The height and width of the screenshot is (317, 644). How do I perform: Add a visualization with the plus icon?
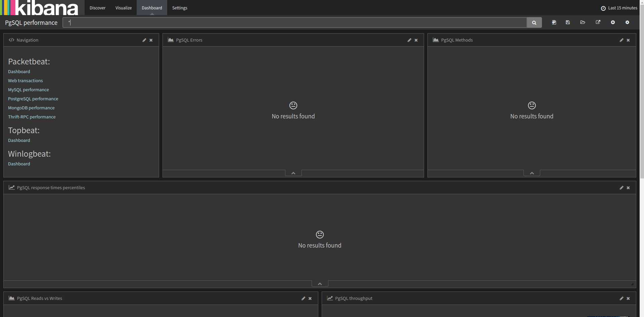(x=613, y=22)
